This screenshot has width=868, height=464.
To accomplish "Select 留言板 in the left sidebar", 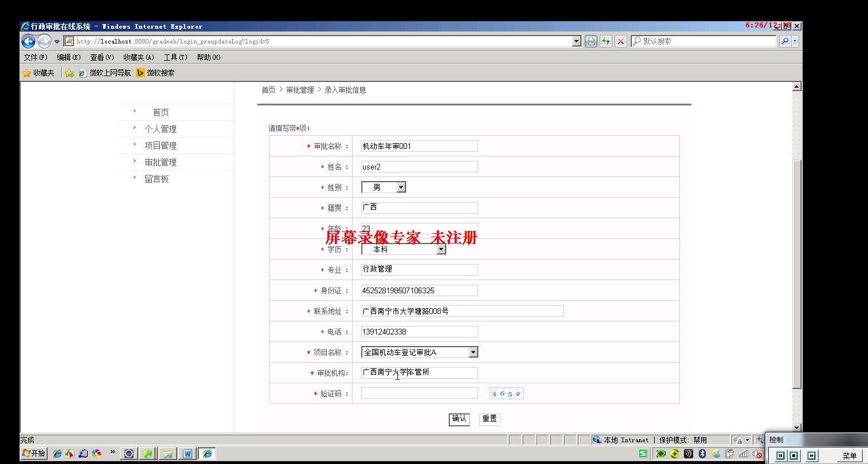I will tap(157, 179).
